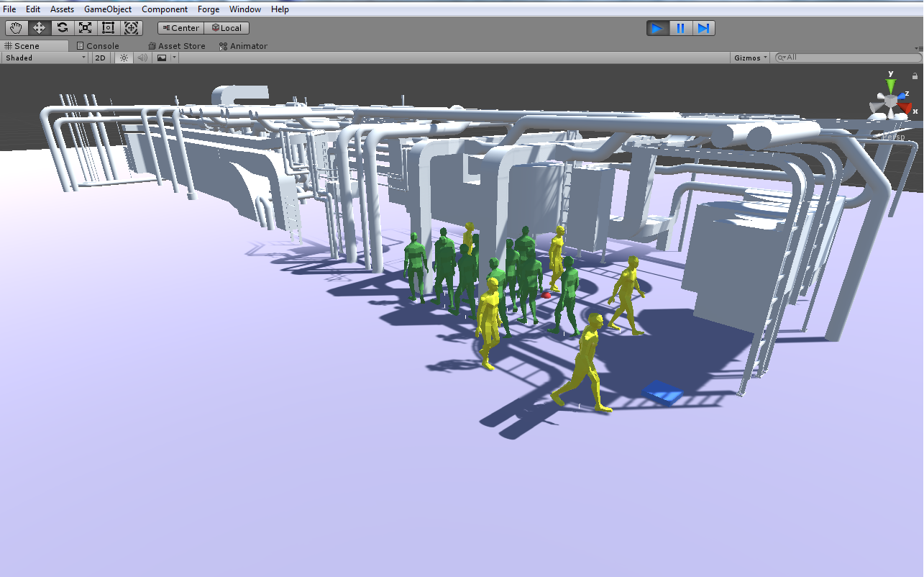Viewport: 924px width, 577px height.
Task: Click the Local handle rotation button
Action: [227, 28]
